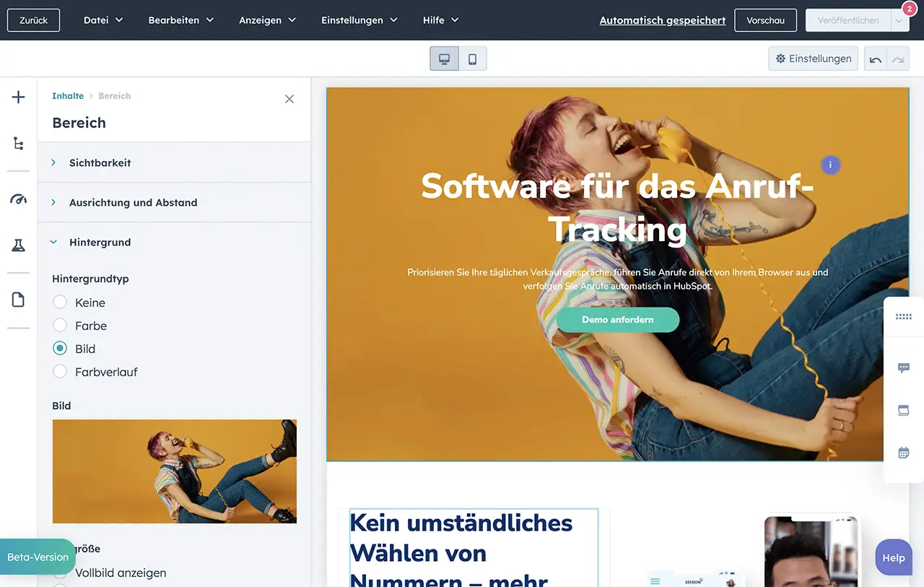Screen dimensions: 924x587
Task: Expand the Sichtbarkeit section
Action: pyautogui.click(x=174, y=162)
